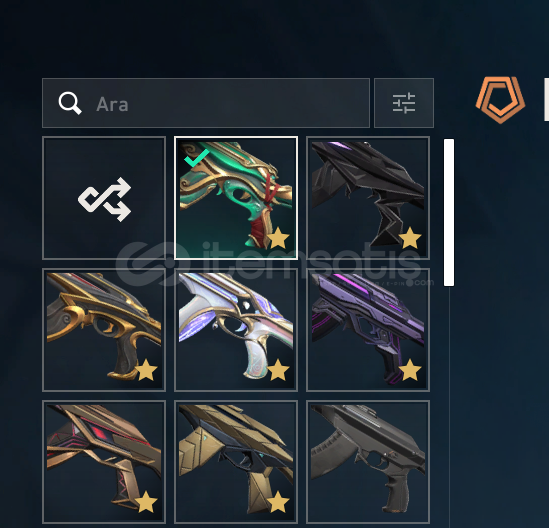
Task: Click the white vertical scrollbar thumb
Action: coord(449,213)
